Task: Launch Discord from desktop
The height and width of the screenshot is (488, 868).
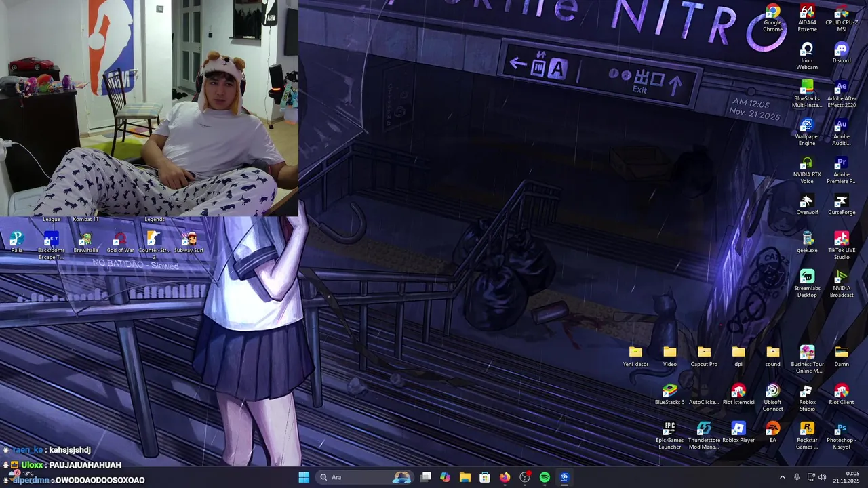Action: (x=842, y=53)
